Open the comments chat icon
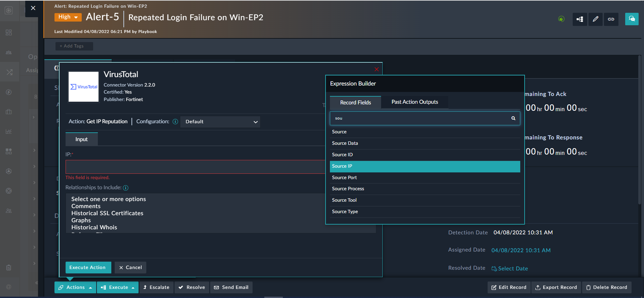644x298 pixels. (632, 19)
